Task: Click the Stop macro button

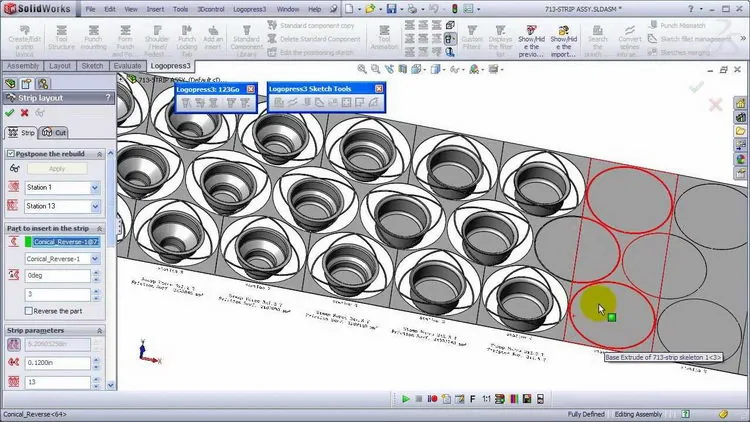Action: (419, 399)
